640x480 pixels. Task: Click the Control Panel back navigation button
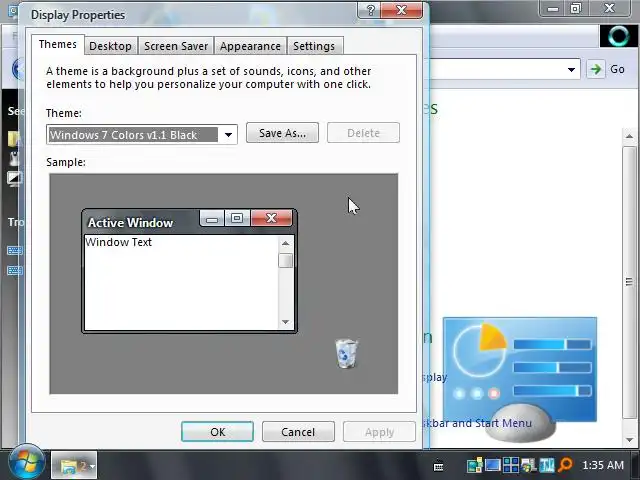coord(18,69)
